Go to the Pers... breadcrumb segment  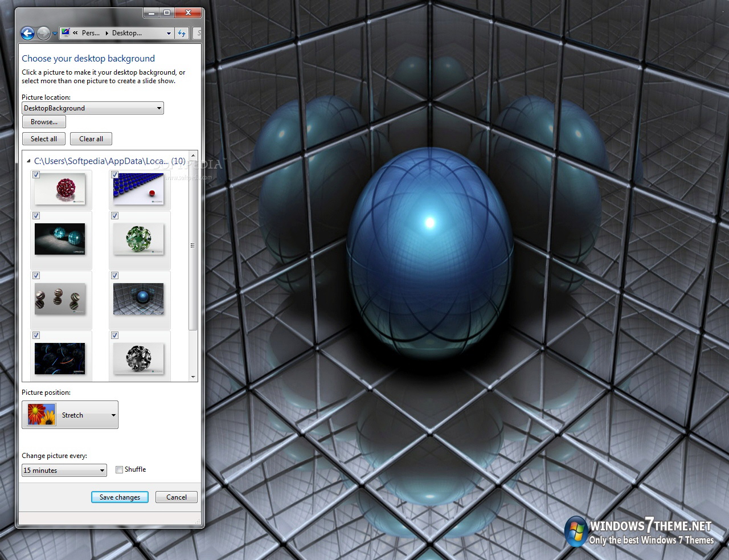click(91, 33)
